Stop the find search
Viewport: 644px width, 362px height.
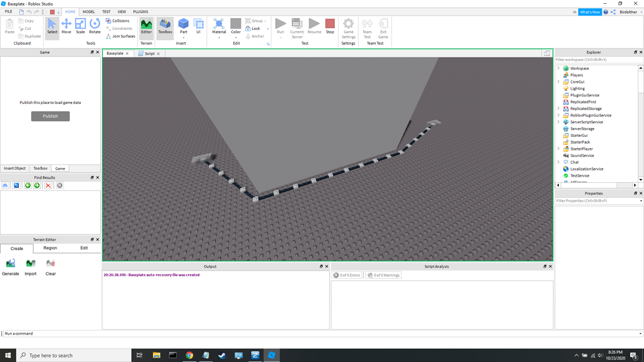(60, 185)
